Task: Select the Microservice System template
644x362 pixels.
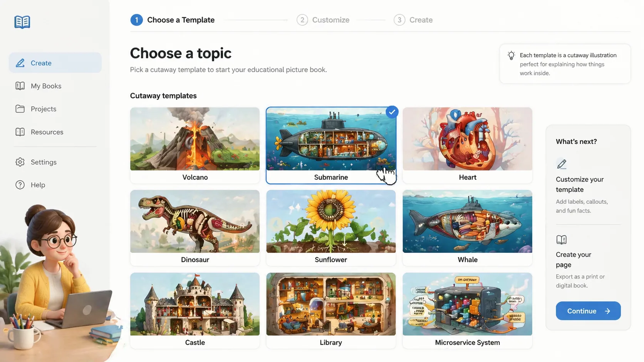Action: (468, 310)
